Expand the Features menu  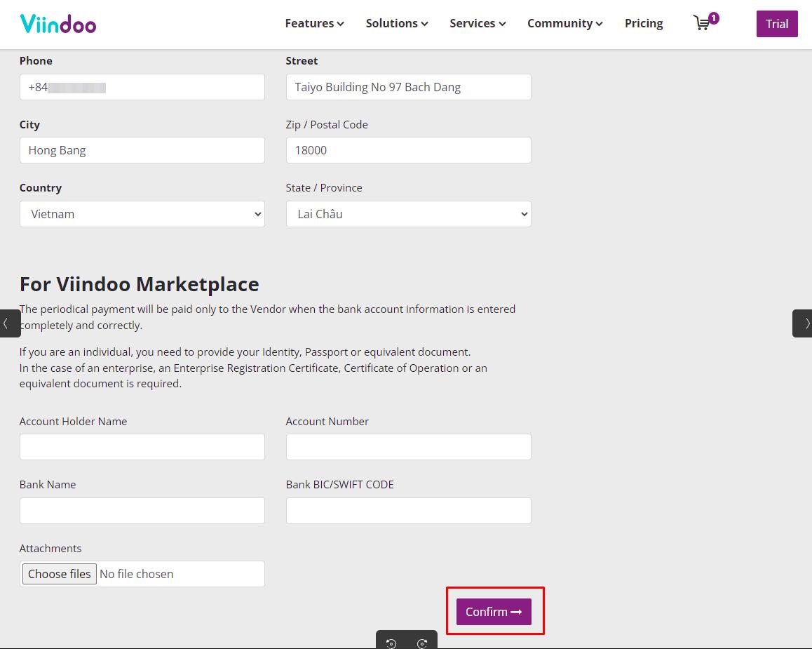314,23
